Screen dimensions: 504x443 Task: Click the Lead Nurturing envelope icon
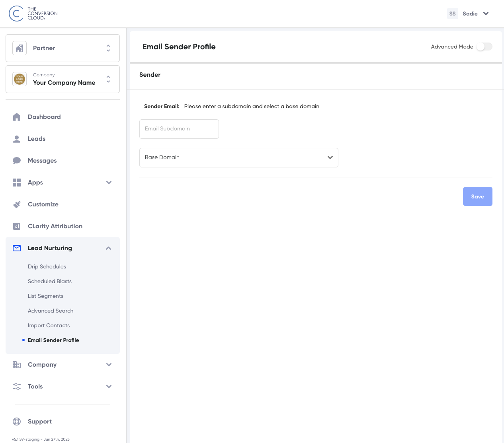pyautogui.click(x=17, y=248)
